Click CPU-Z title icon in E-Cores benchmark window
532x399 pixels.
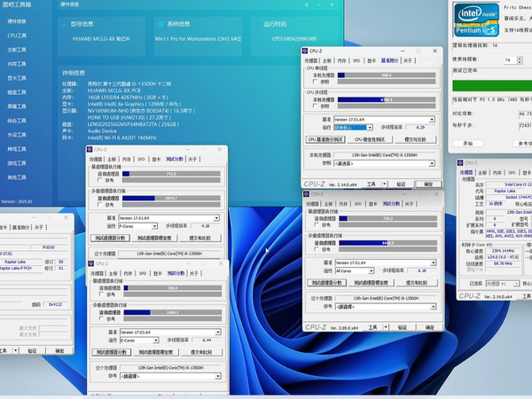[91, 263]
